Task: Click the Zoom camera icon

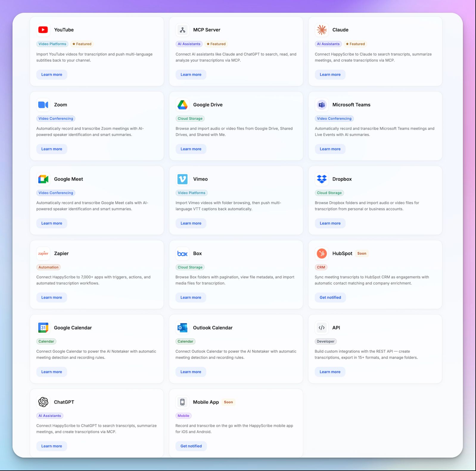Action: (43, 105)
